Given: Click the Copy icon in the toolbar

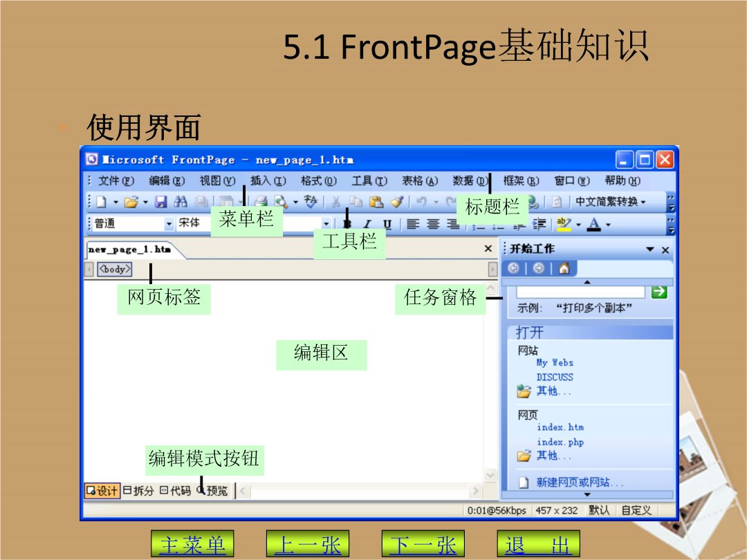Looking at the screenshot, I should 356,203.
